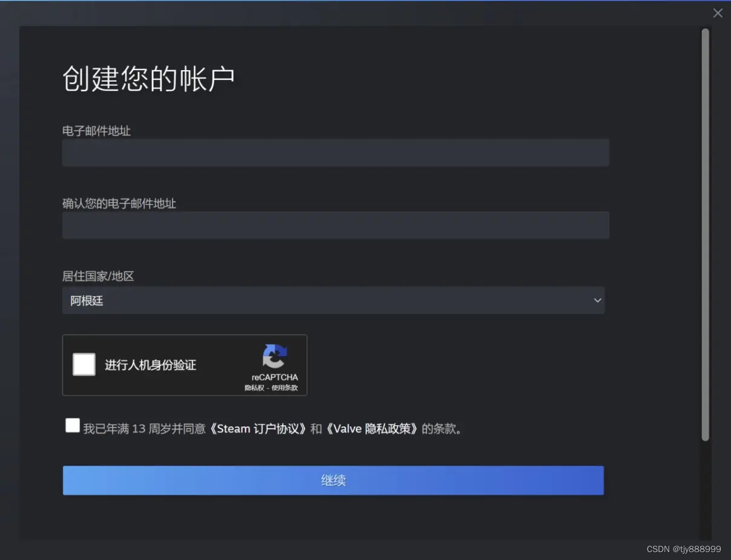The image size is (731, 560).
Task: Click the close X at top right
Action: pos(718,13)
